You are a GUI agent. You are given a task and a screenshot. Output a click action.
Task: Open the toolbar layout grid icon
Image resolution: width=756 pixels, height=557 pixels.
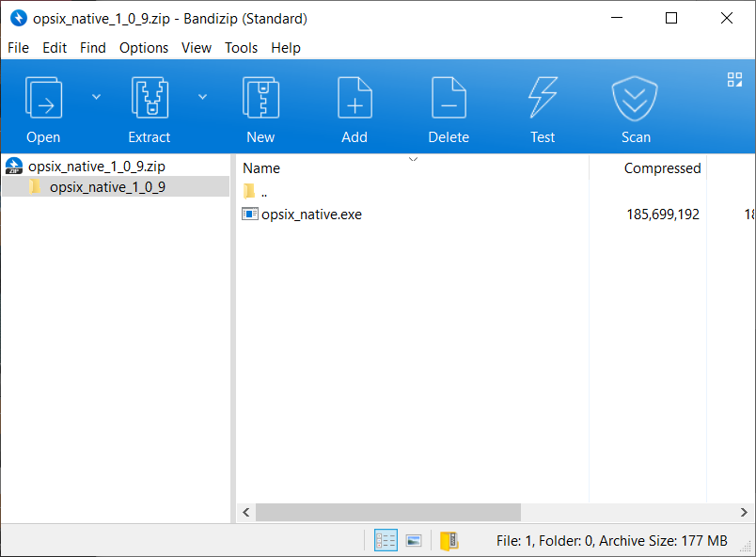[734, 80]
